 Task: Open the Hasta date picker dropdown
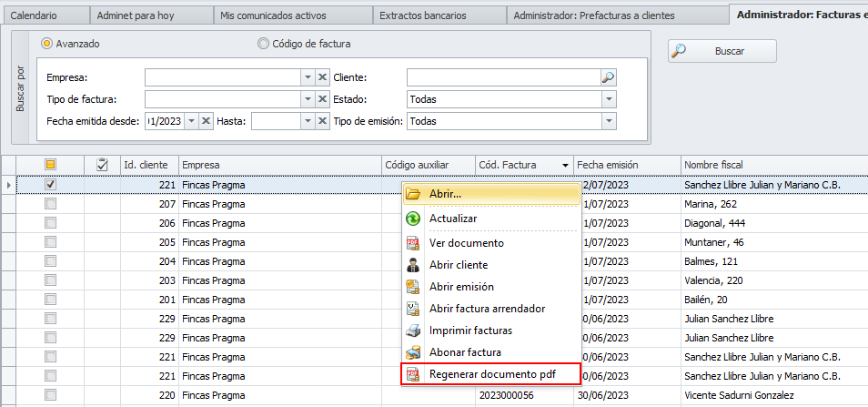[308, 121]
